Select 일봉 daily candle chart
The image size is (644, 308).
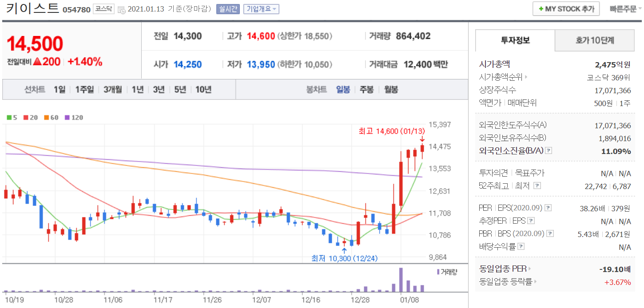(x=343, y=90)
